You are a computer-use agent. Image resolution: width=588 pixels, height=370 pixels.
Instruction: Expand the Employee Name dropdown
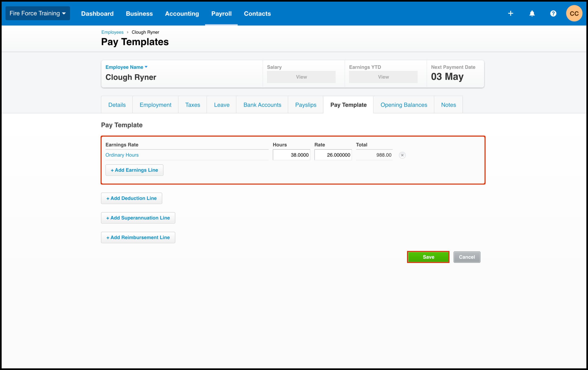pos(126,67)
